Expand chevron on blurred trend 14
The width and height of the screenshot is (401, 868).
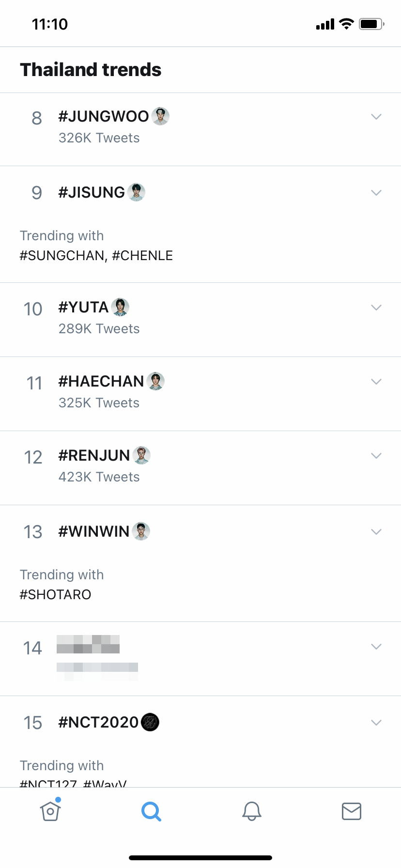pyautogui.click(x=376, y=647)
